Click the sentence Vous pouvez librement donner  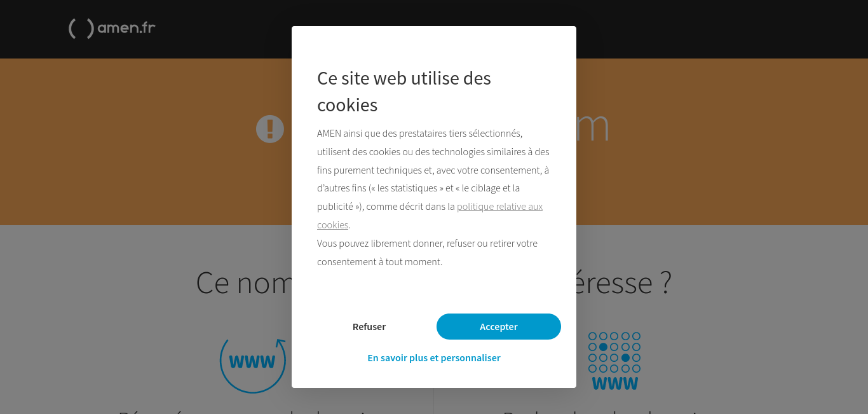pyautogui.click(x=427, y=252)
